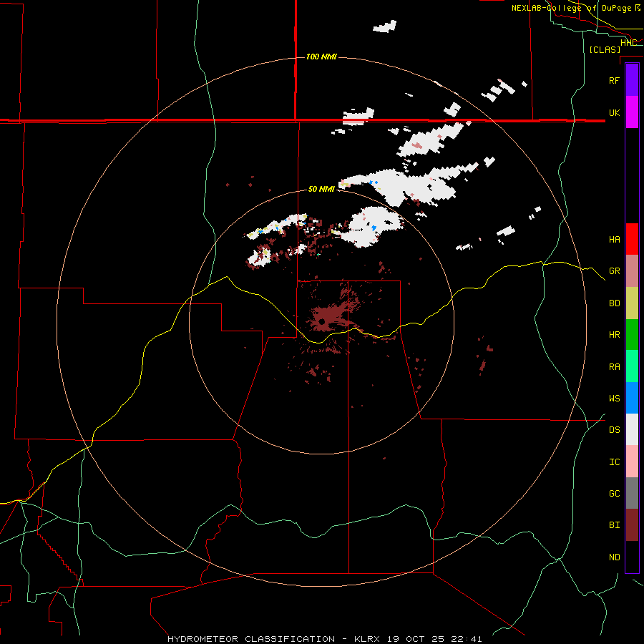The image size is (644, 644).
Task: Click the pink IC ice crystals swatch
Action: point(632,462)
